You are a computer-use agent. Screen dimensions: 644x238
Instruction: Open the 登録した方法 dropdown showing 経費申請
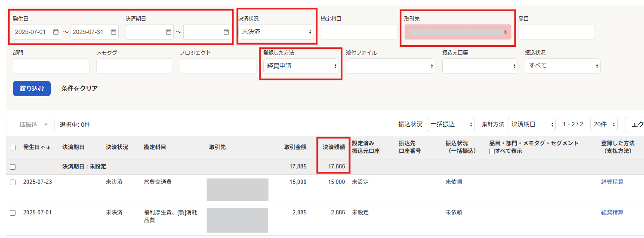coord(301,66)
